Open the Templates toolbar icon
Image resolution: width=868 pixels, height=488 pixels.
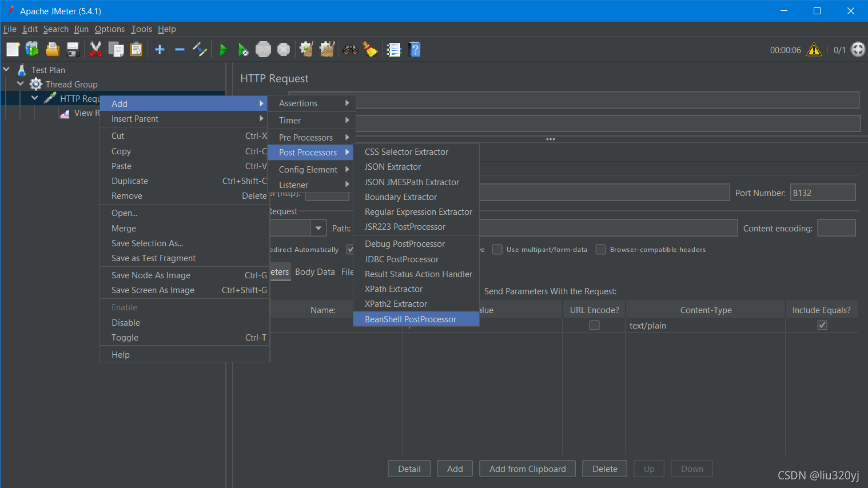(x=32, y=50)
